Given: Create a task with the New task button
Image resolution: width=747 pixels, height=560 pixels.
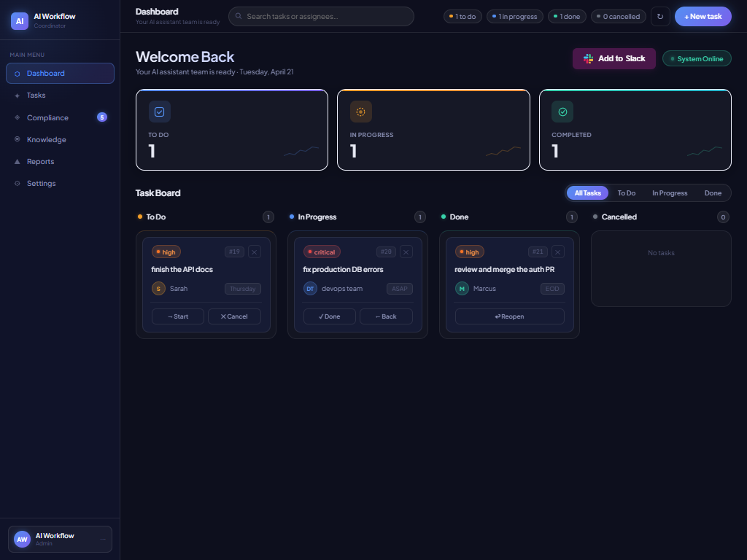Looking at the screenshot, I should (x=703, y=16).
